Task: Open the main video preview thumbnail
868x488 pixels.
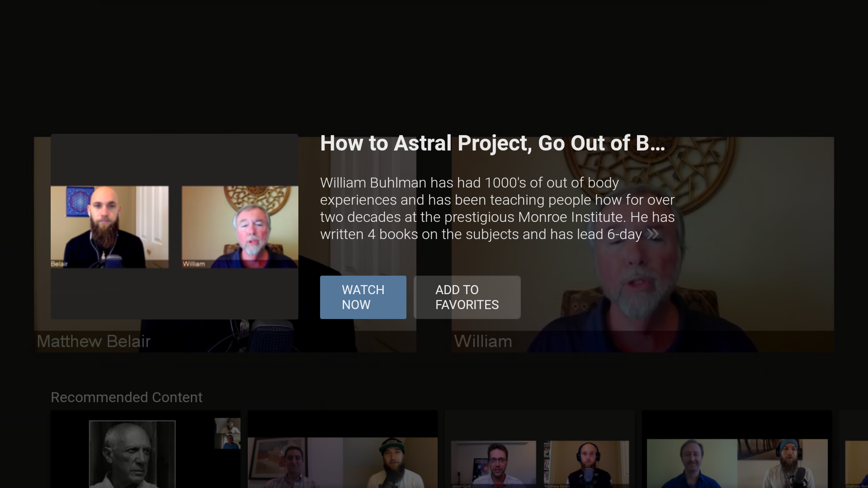Action: [175, 226]
